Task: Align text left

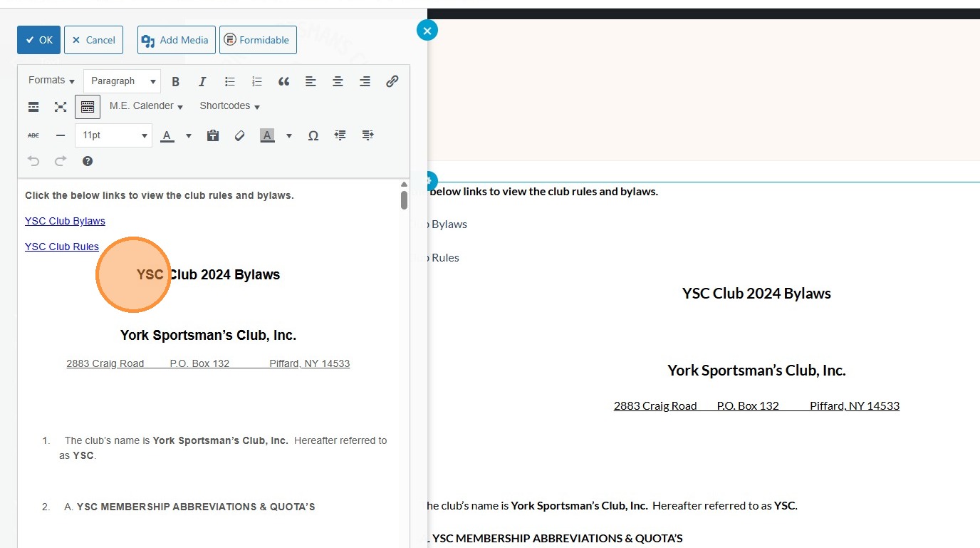Action: (311, 81)
